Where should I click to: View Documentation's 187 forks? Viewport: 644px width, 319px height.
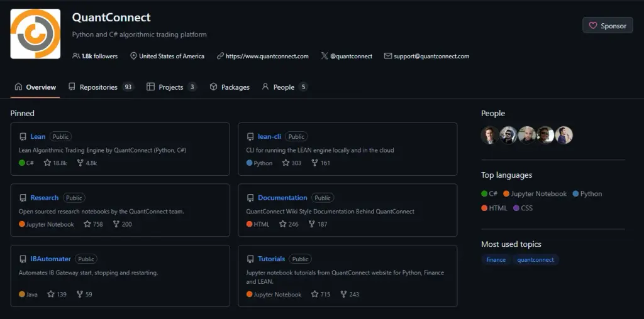(318, 224)
